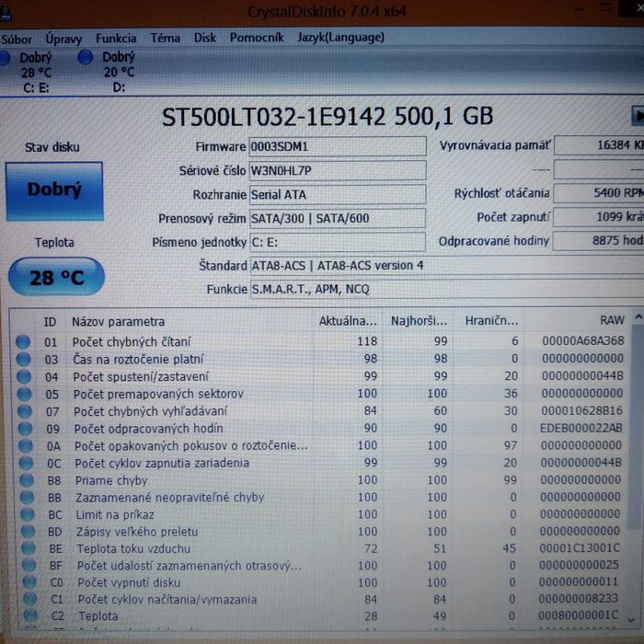Open the Téma menu

[165, 38]
